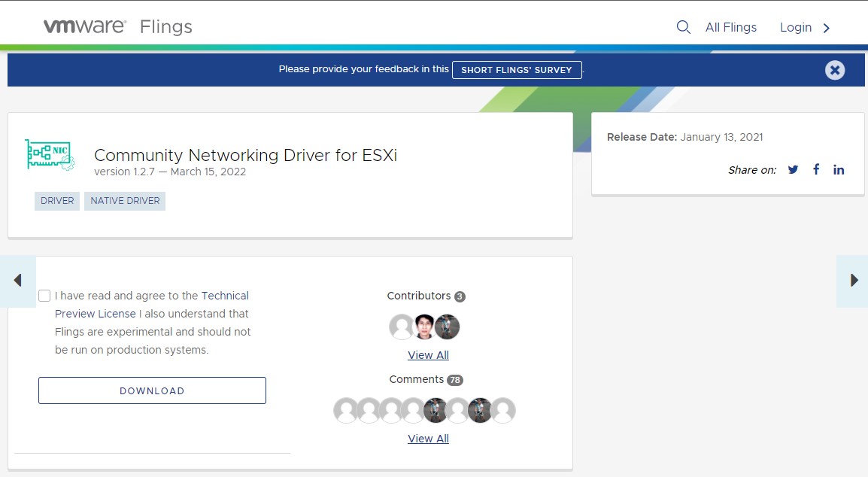Screen dimensions: 868x477
Task: Click the Community Networking Driver for ESXi title
Action: 246,155
